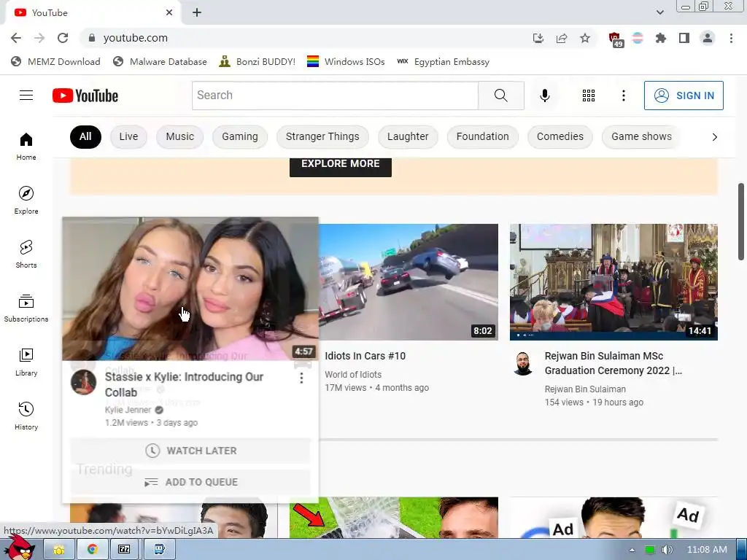This screenshot has width=747, height=560.
Task: Click Rejwan Bin Sulaiman channel avatar
Action: [x=522, y=363]
